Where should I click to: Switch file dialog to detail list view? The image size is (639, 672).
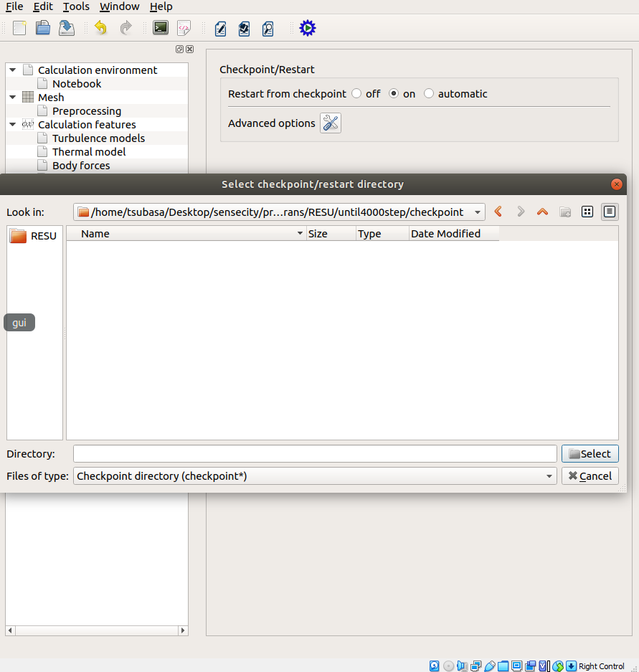pyautogui.click(x=609, y=212)
